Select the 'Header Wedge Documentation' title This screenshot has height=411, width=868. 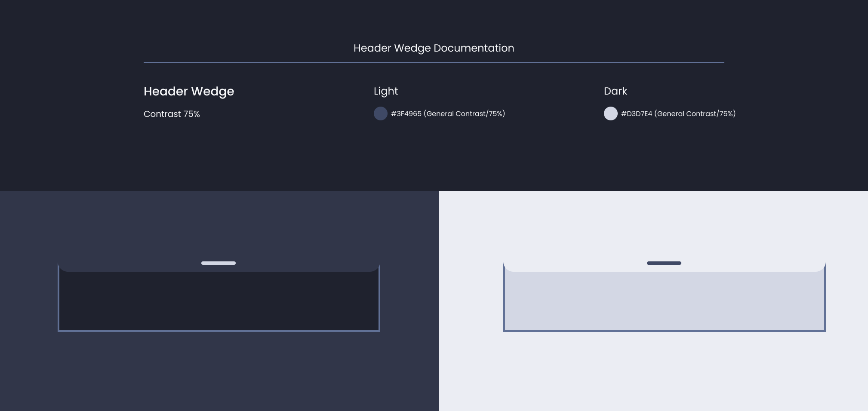434,48
